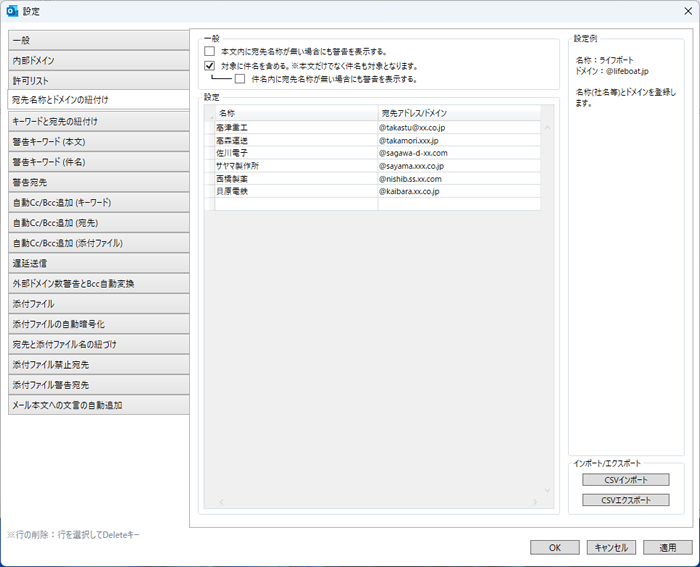Image resolution: width=700 pixels, height=567 pixels.
Task: Click scroll right arrow in table
Action: tap(535, 502)
